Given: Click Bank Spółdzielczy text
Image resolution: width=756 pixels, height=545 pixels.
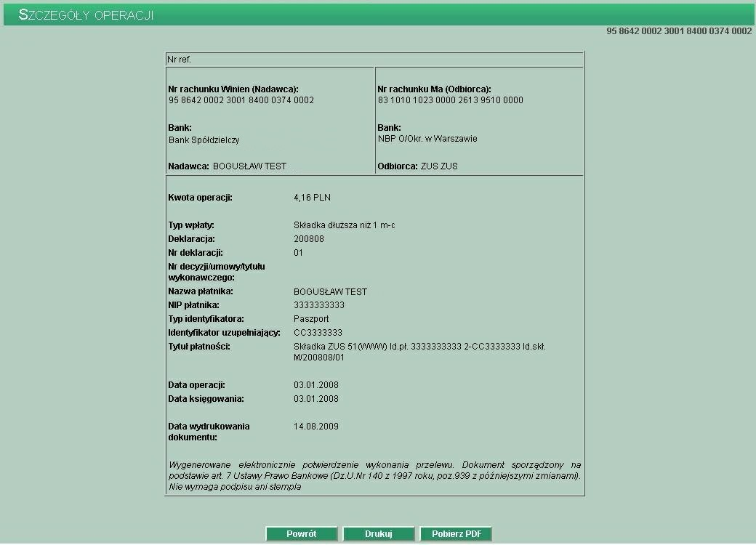Looking at the screenshot, I should [204, 140].
